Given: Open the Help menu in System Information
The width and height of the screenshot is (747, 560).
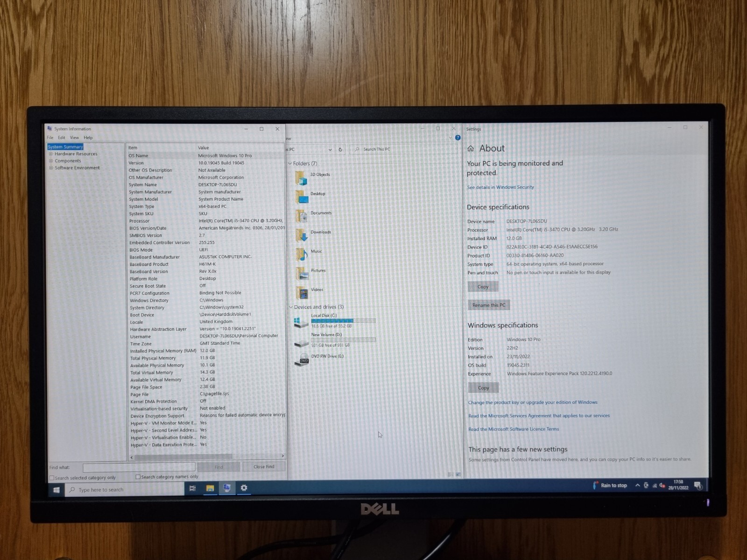Looking at the screenshot, I should pyautogui.click(x=88, y=138).
